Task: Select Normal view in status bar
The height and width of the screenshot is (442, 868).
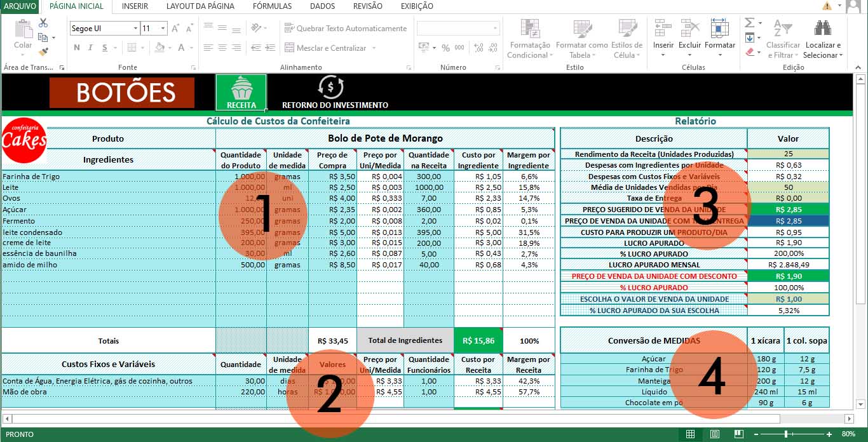Action: [690, 434]
